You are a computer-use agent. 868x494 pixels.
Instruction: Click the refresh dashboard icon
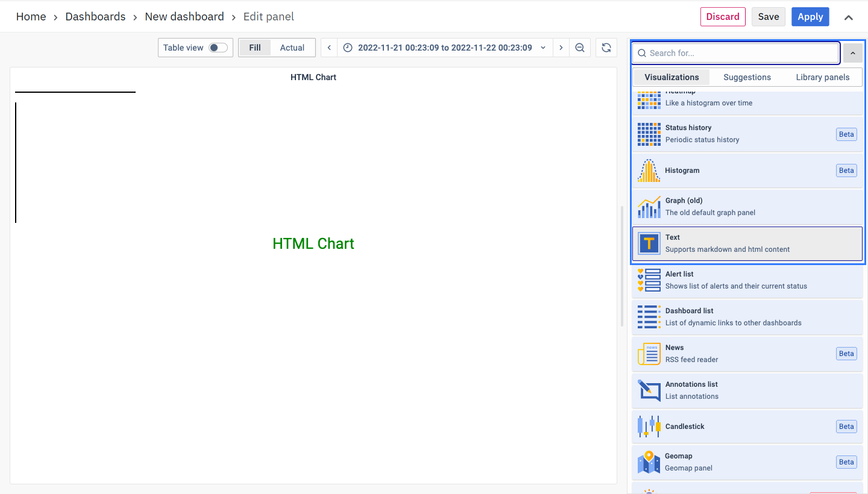(606, 48)
